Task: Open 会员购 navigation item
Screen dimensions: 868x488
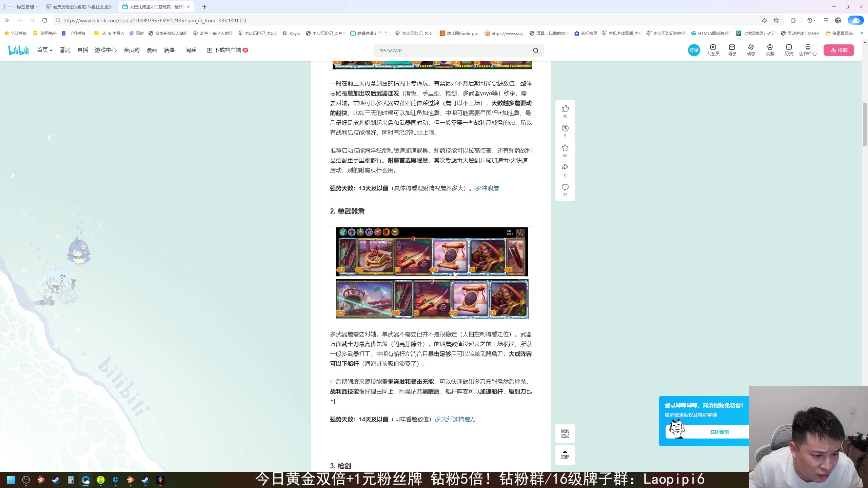Action: pyautogui.click(x=132, y=50)
